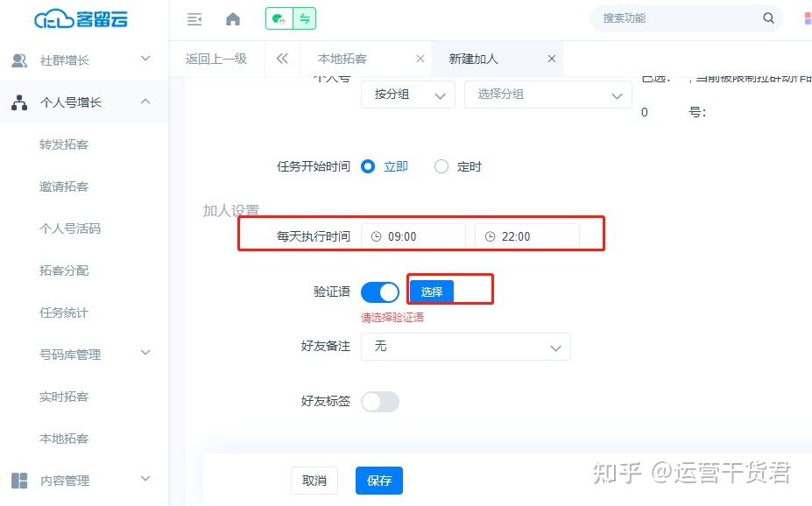Screen dimensions: 812x506
Task: Click 内容管理 grid icon
Action: pos(19,481)
